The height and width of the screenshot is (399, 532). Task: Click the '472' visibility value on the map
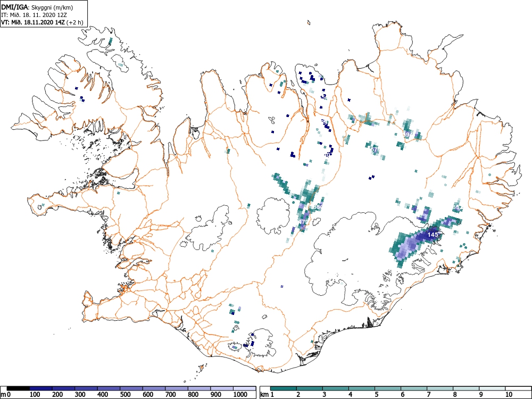(303, 222)
